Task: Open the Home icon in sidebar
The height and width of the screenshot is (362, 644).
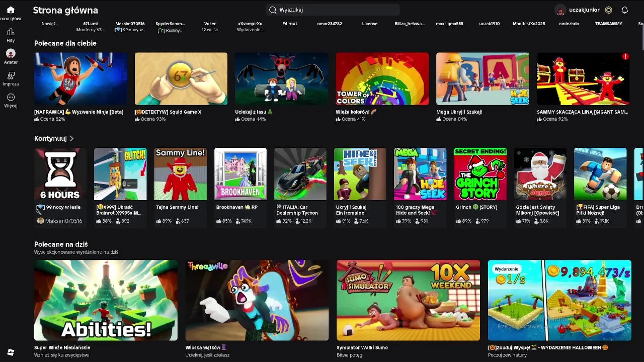Action: (x=10, y=10)
